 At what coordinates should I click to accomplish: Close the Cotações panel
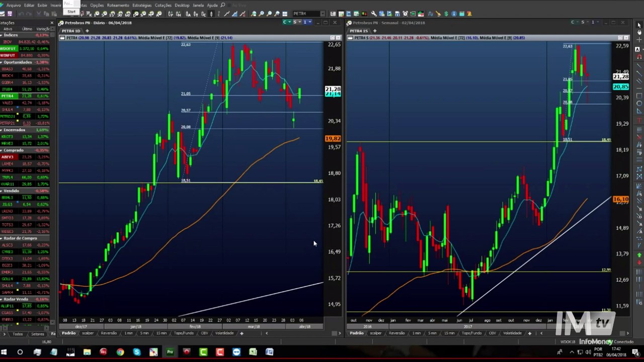point(52,23)
